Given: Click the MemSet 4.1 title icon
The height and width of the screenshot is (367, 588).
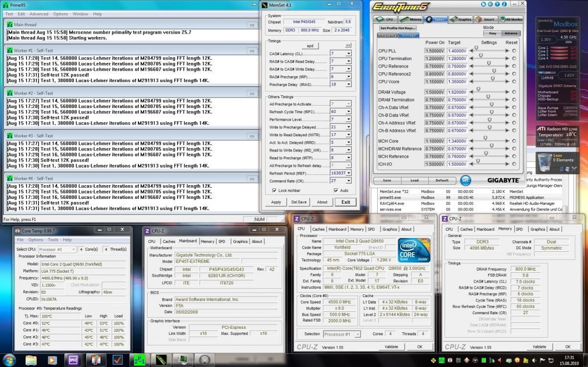Looking at the screenshot, I should tap(265, 5).
